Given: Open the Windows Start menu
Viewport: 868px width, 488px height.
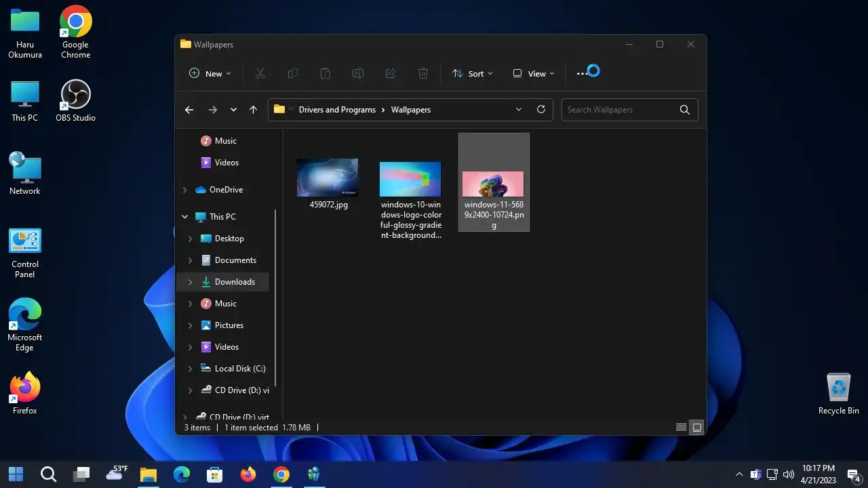Looking at the screenshot, I should click(16, 474).
